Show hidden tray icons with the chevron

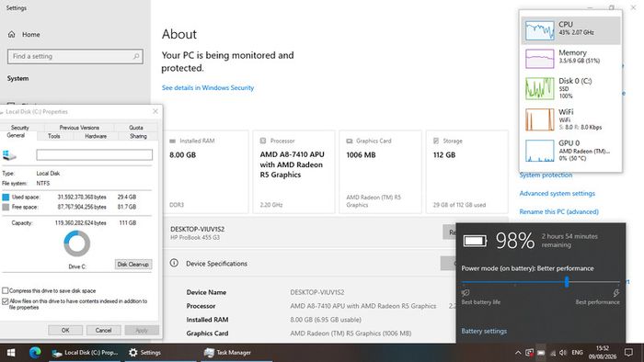coord(518,353)
